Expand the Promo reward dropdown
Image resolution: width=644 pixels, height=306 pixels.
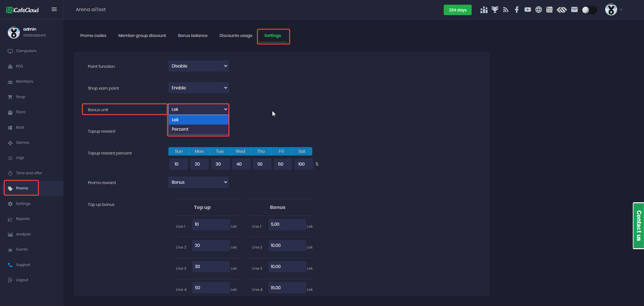coord(198,182)
